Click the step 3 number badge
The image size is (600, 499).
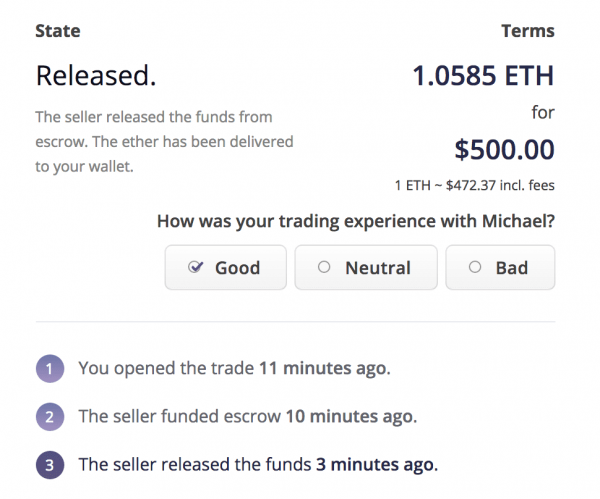coord(50,464)
